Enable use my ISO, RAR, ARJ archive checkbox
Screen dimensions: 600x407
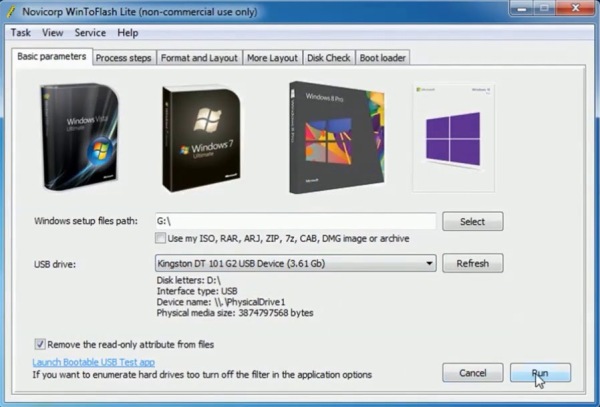pos(160,238)
